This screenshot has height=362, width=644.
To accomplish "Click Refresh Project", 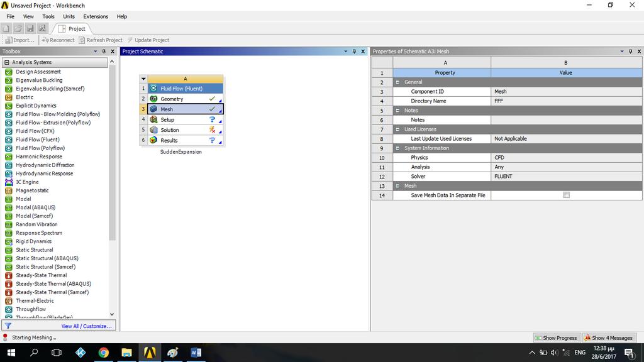I will coord(101,40).
